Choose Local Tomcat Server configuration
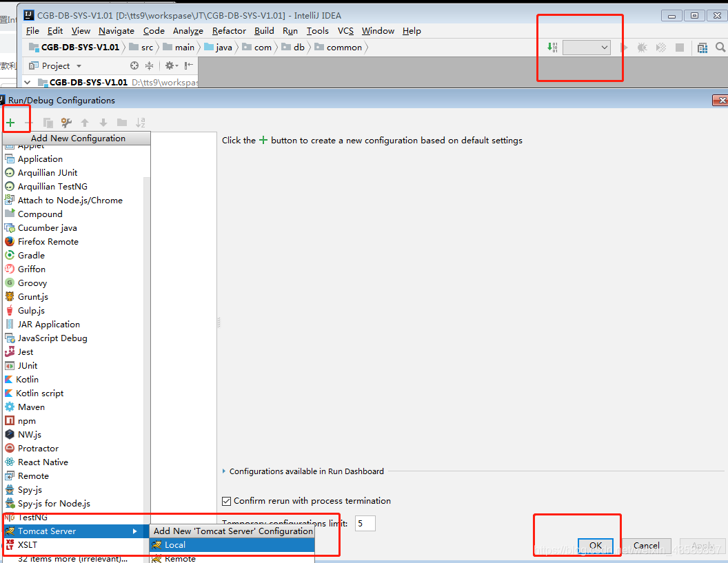728x563 pixels. 232,545
